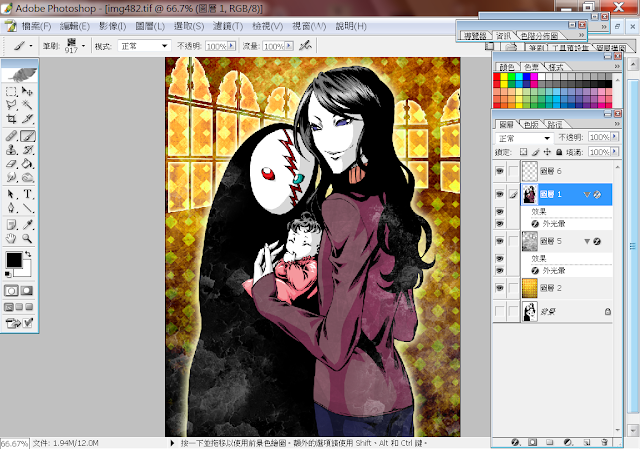Select the Paint Bucket tool
This screenshot has height=449, width=640.
click(27, 164)
